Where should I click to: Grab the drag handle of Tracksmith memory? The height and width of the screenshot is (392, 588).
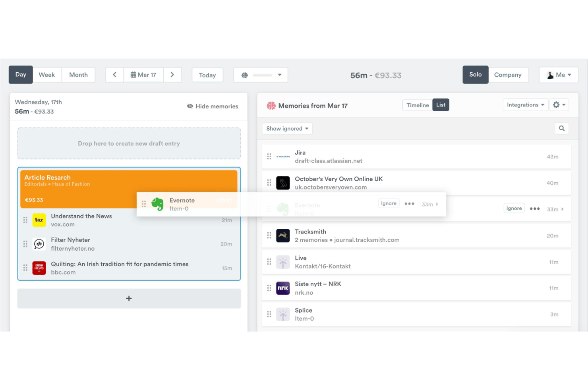point(269,236)
